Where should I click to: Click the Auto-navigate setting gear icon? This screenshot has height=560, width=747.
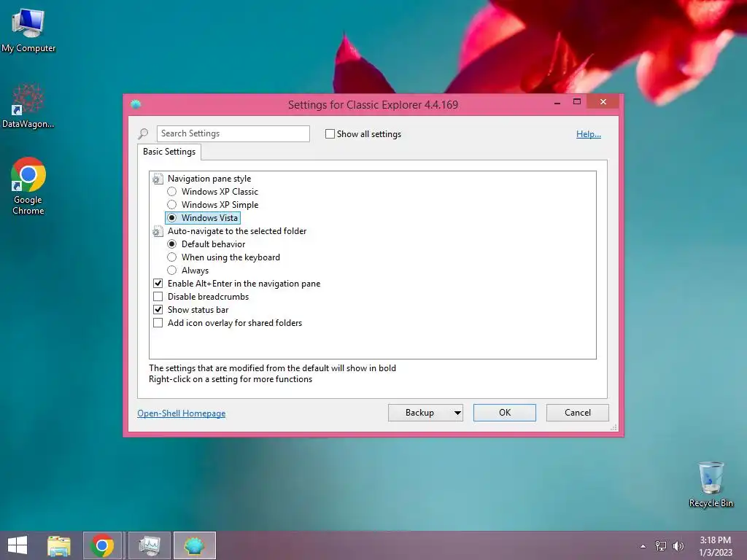point(158,231)
